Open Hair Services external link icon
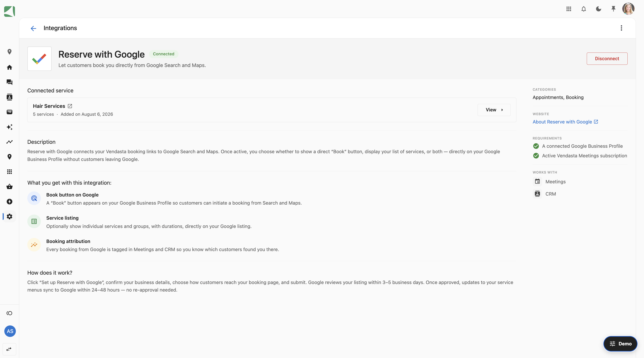The image size is (644, 358). pos(70,106)
